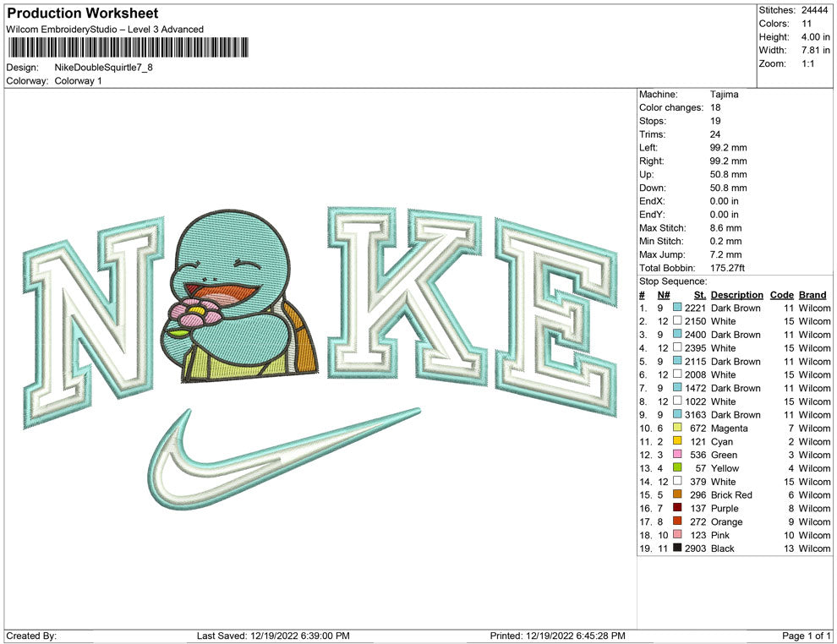Screen dimensions: 837x644
Task: Click the Height value 4.00 in
Action: pos(815,37)
